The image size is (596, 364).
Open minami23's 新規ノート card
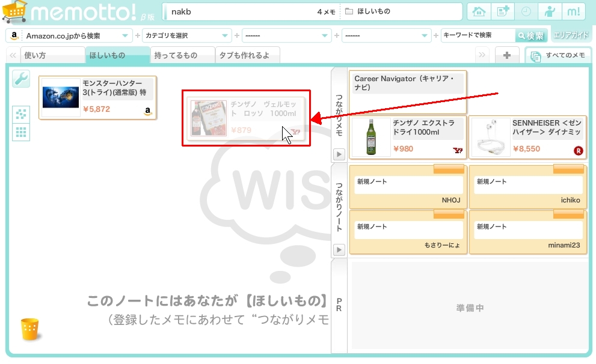[528, 231]
